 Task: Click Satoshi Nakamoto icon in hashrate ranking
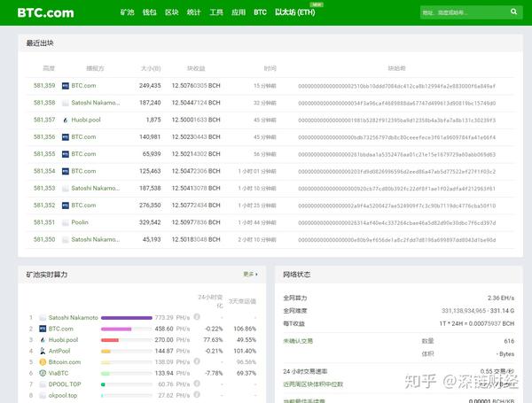point(43,318)
